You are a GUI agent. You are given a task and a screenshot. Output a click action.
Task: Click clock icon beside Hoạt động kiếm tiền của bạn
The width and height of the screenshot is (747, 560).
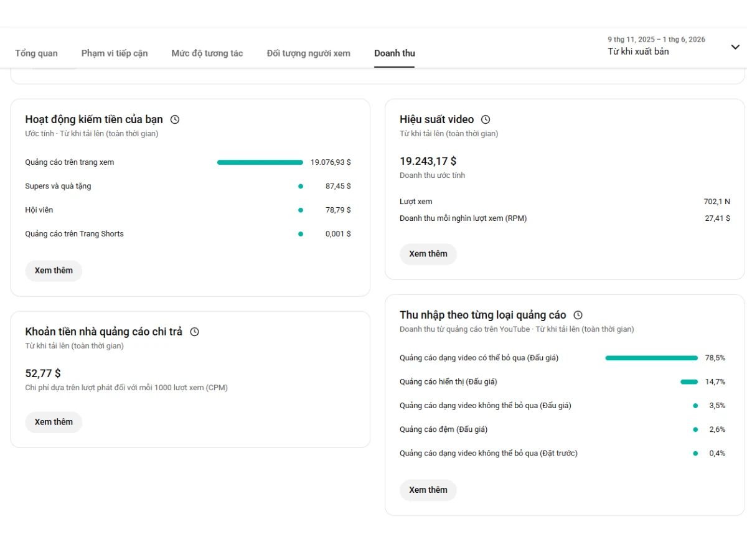(175, 119)
